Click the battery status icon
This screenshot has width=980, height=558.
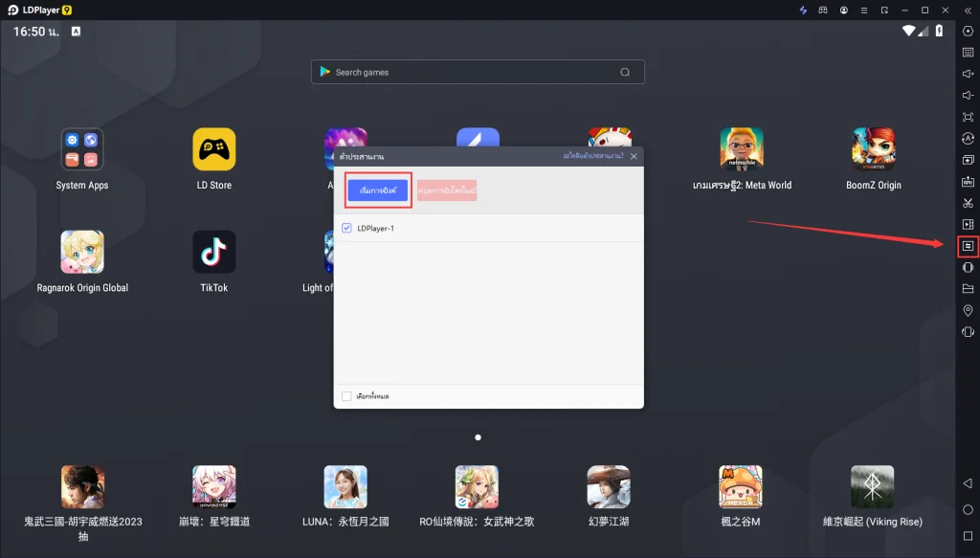[x=939, y=31]
